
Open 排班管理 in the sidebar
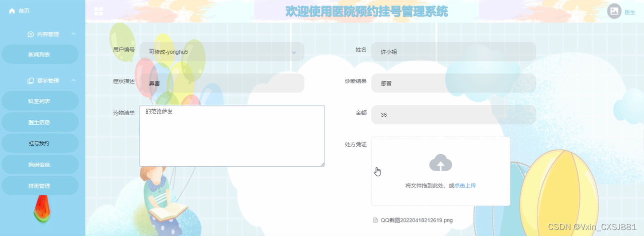(x=39, y=186)
